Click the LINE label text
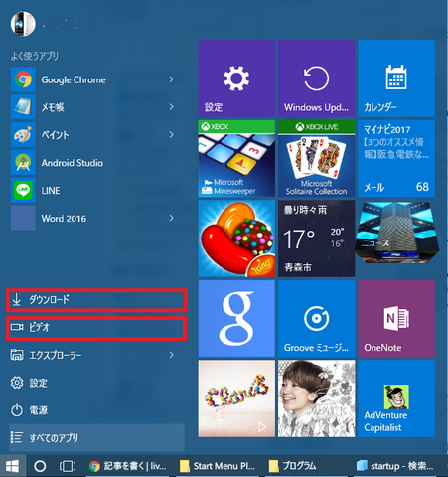This screenshot has height=477, width=448. (51, 191)
